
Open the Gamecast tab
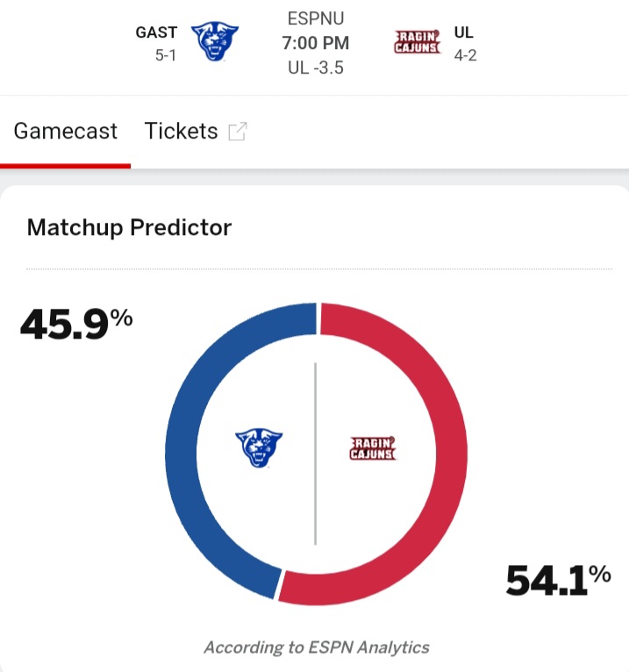pyautogui.click(x=66, y=132)
